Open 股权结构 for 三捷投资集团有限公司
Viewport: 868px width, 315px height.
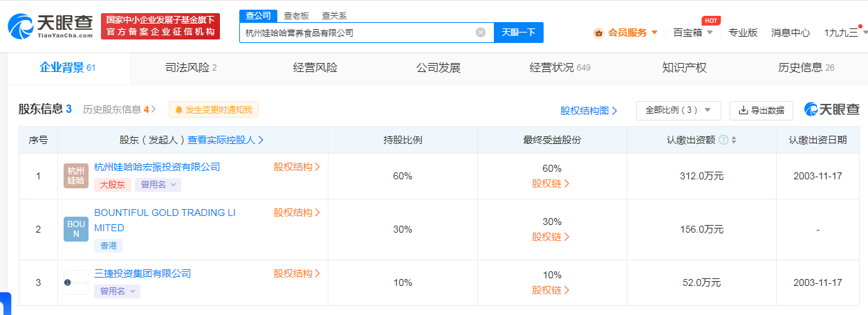297,273
